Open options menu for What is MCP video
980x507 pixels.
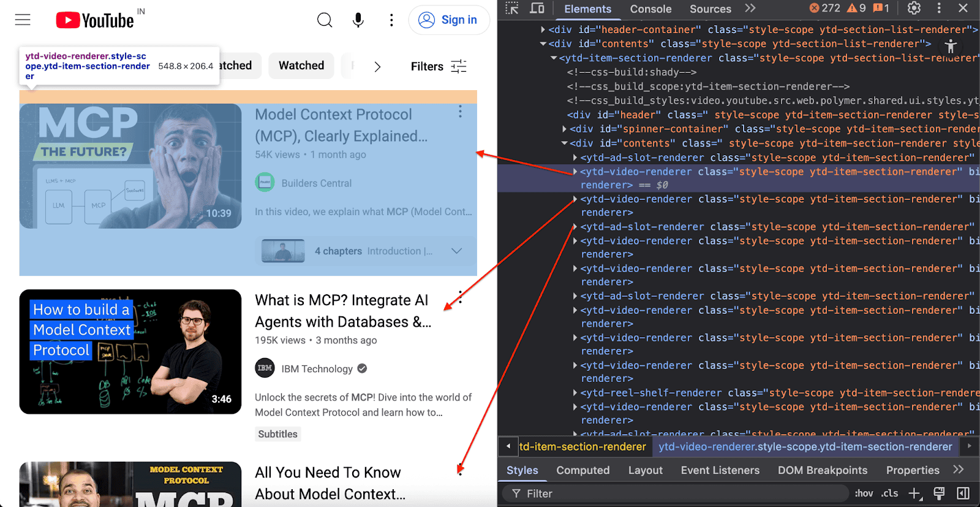pyautogui.click(x=460, y=299)
